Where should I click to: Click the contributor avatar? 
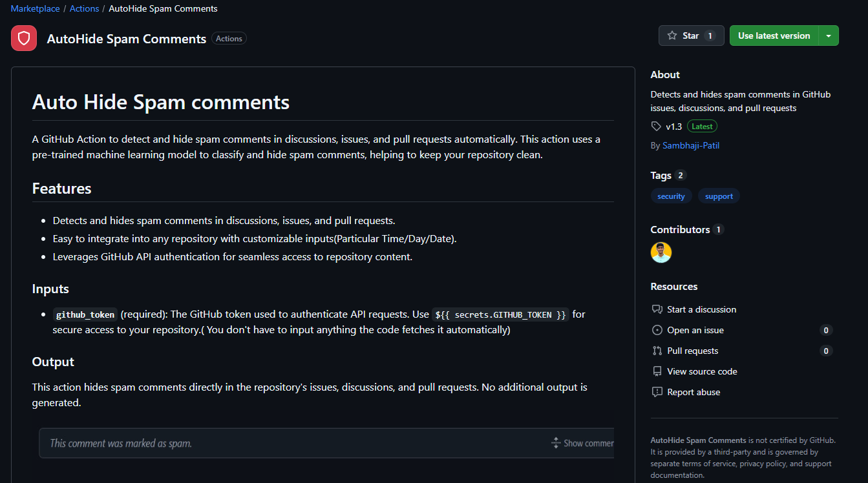661,252
